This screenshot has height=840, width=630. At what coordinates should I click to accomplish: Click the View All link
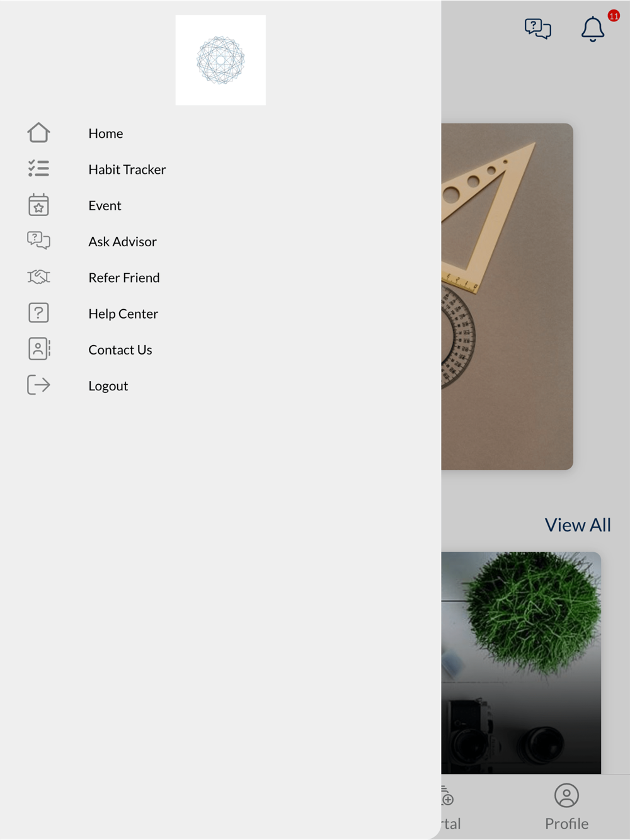[578, 525]
